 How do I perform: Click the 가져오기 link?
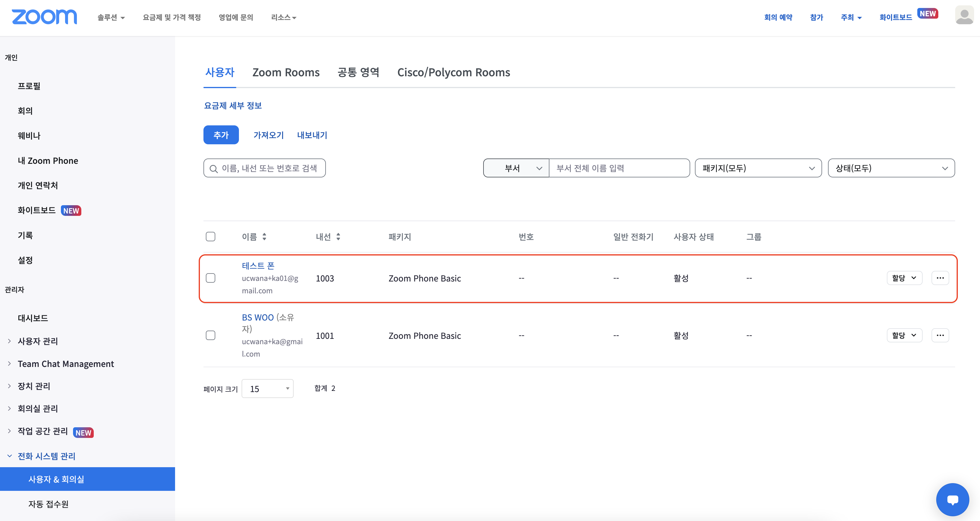click(269, 135)
